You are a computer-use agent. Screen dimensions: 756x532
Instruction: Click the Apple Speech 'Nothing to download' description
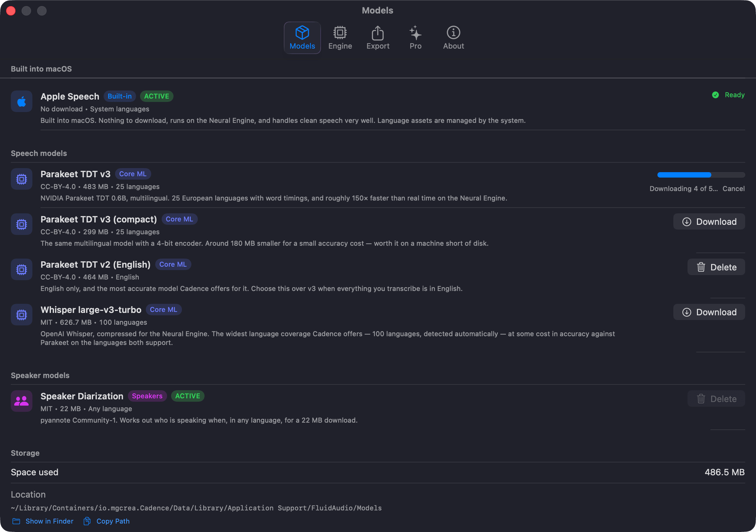[283, 120]
